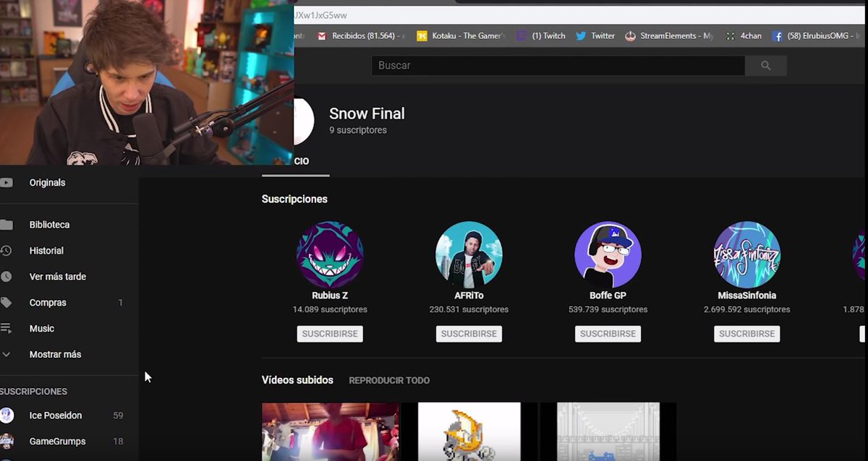Click the Snow Final channel title

point(367,113)
